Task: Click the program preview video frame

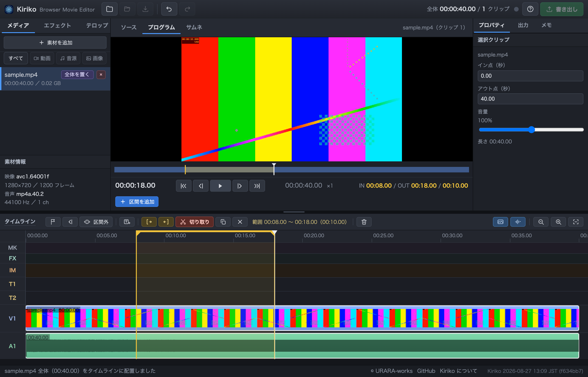Action: tap(291, 99)
